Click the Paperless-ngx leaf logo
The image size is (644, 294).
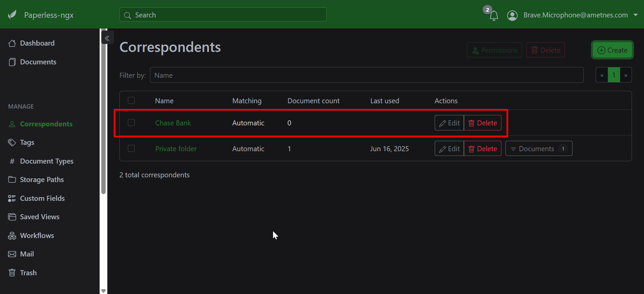12,15
